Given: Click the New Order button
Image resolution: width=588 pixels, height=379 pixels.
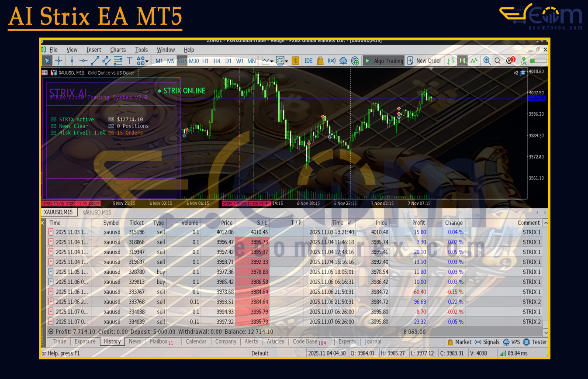Looking at the screenshot, I should [x=424, y=61].
